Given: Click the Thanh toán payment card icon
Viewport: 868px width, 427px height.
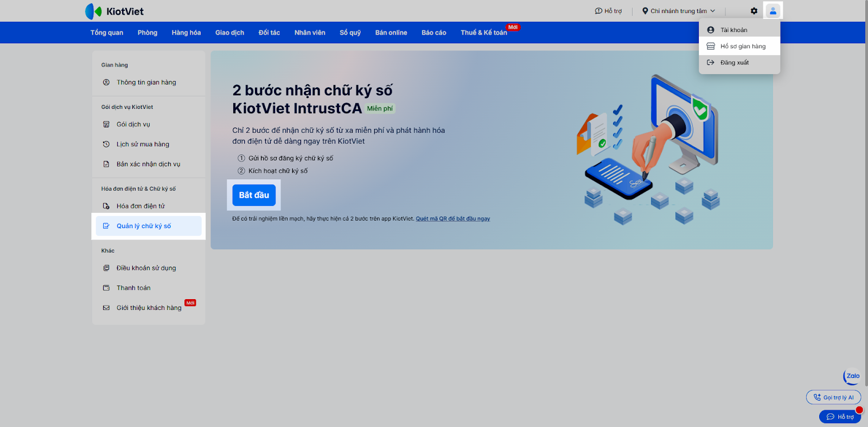Looking at the screenshot, I should (106, 288).
